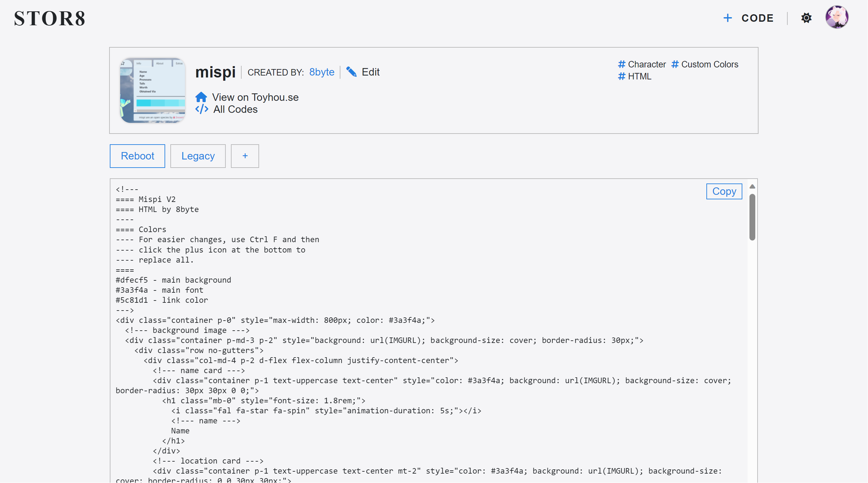868x483 pixels.
Task: Click the mispi character thumbnail image
Action: 153,90
